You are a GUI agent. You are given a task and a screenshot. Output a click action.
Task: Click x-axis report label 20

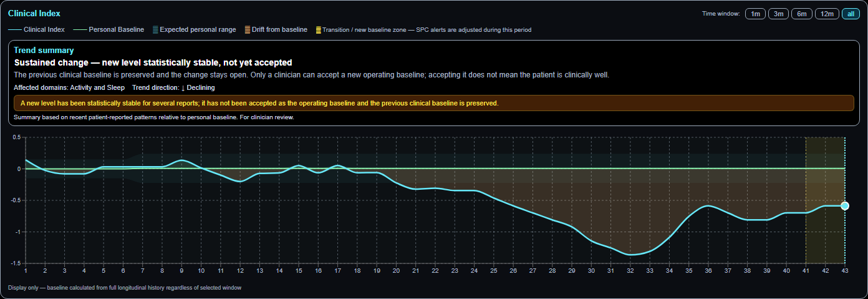click(396, 270)
